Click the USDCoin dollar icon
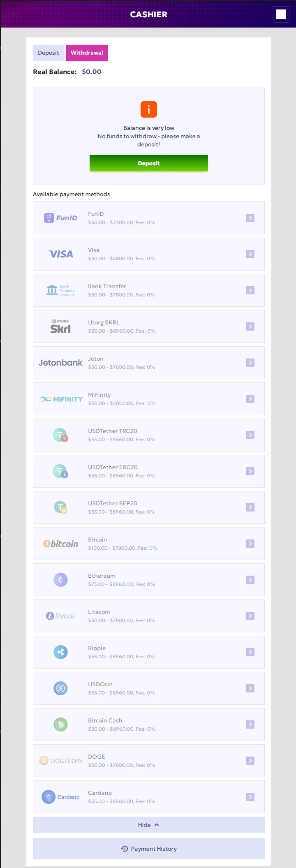The width and height of the screenshot is (296, 868). 60,688
